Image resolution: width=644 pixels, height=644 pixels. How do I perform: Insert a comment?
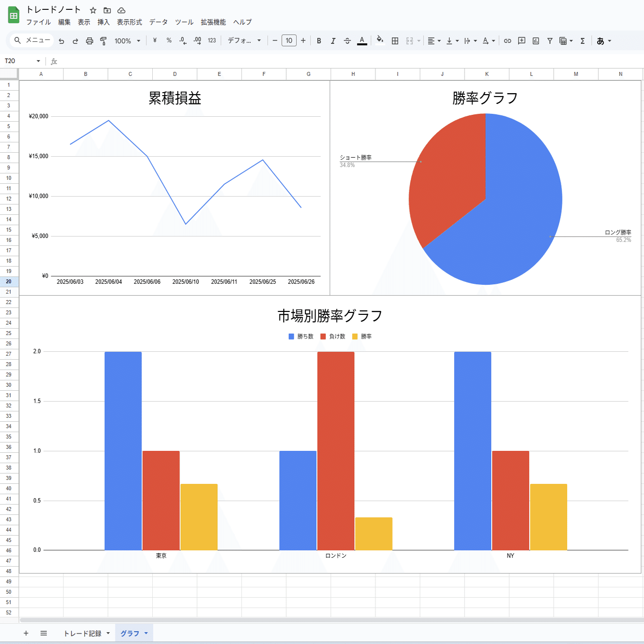pyautogui.click(x=521, y=41)
